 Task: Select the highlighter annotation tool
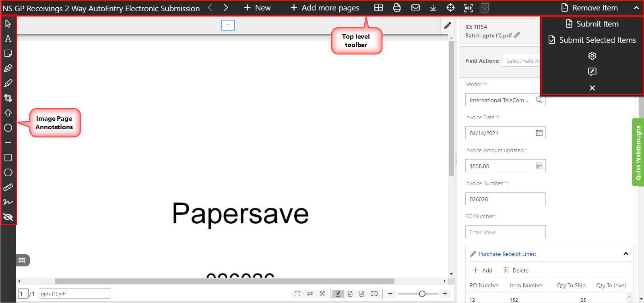pos(8,83)
